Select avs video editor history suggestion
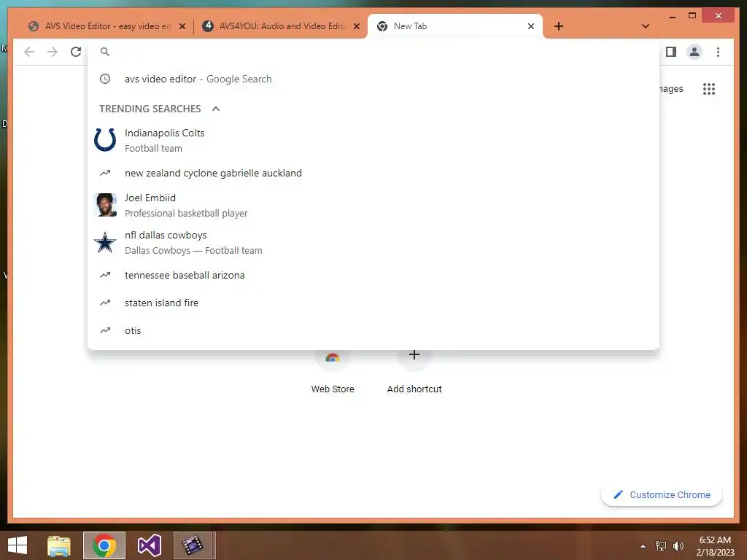The width and height of the screenshot is (747, 560). pyautogui.click(x=373, y=79)
